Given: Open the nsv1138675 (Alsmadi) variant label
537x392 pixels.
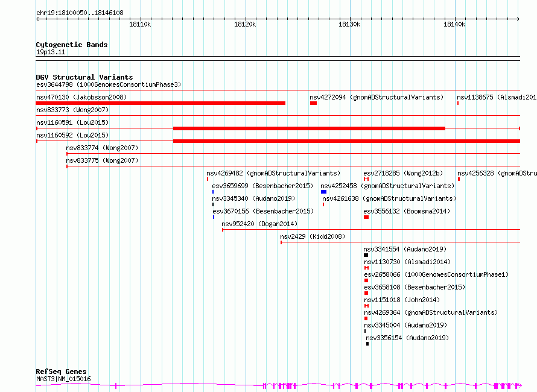Looking at the screenshot, I should [x=497, y=97].
